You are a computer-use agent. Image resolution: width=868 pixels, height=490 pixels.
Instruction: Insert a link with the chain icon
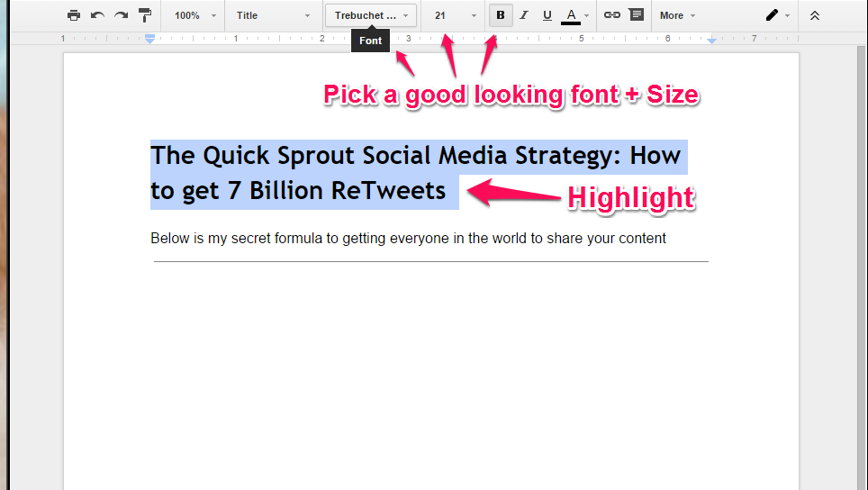tap(611, 15)
